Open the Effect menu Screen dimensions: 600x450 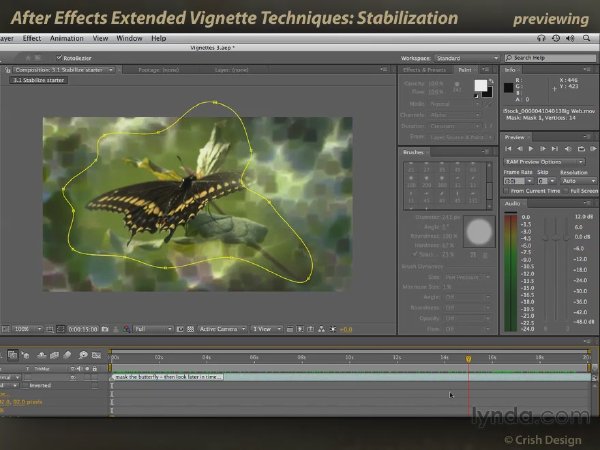point(32,38)
